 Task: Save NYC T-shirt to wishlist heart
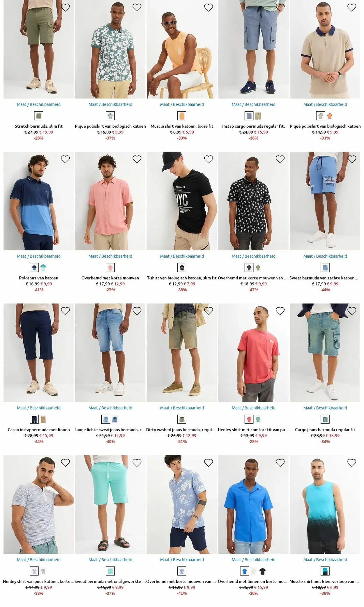point(208,159)
